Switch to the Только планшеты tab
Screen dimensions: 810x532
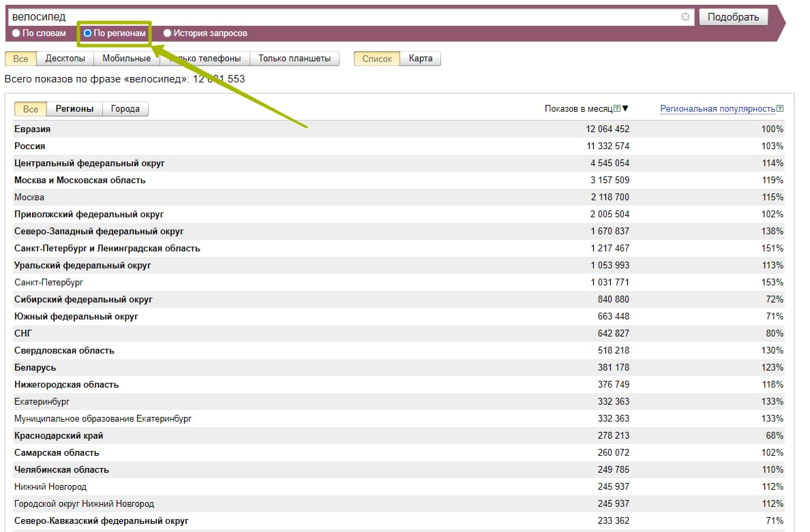295,59
